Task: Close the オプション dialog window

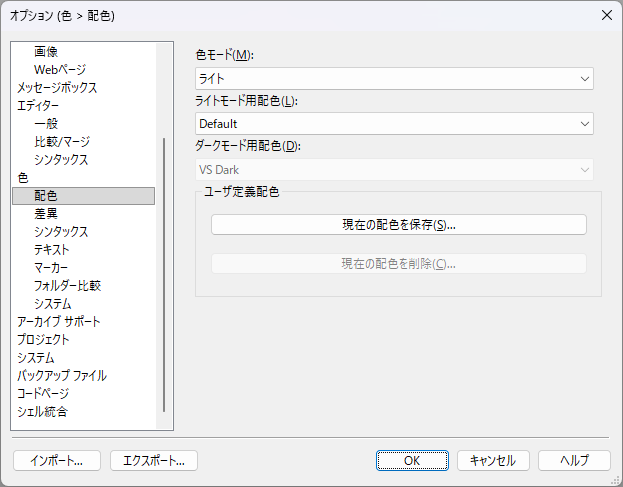Action: (x=607, y=15)
